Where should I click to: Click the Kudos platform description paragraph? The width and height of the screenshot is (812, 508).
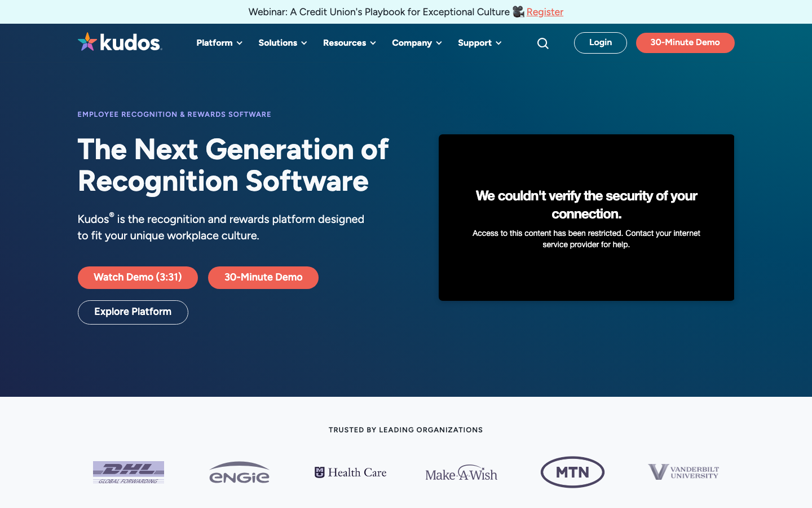click(x=221, y=227)
